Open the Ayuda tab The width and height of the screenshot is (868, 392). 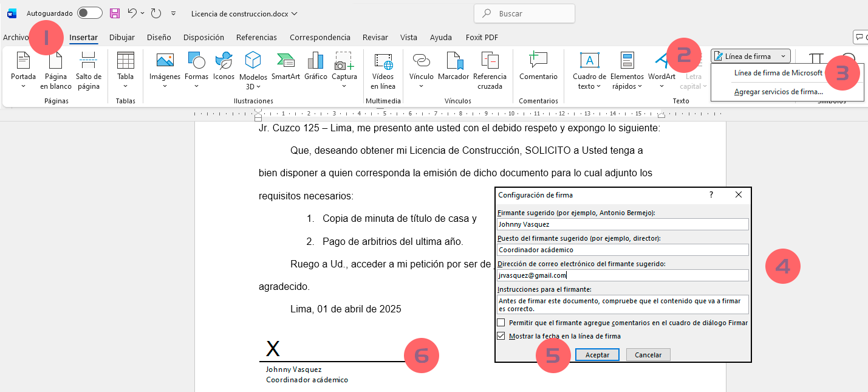pos(441,38)
